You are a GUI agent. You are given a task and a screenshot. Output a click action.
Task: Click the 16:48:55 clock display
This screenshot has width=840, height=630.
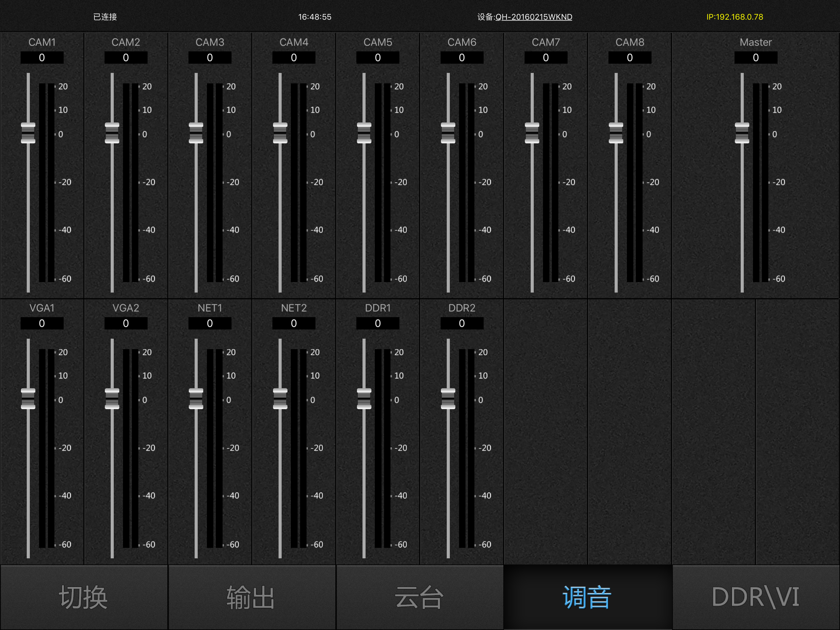(315, 17)
